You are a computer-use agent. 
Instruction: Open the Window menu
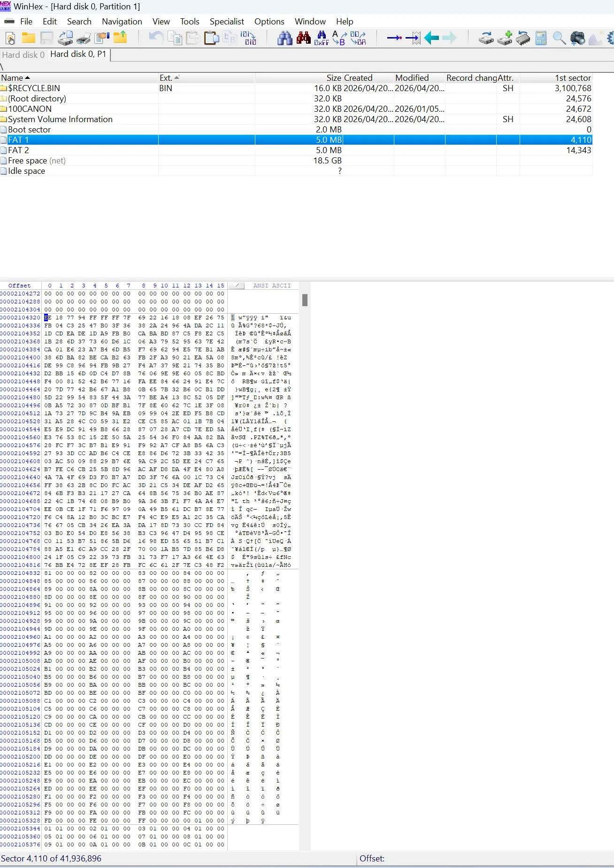point(310,22)
